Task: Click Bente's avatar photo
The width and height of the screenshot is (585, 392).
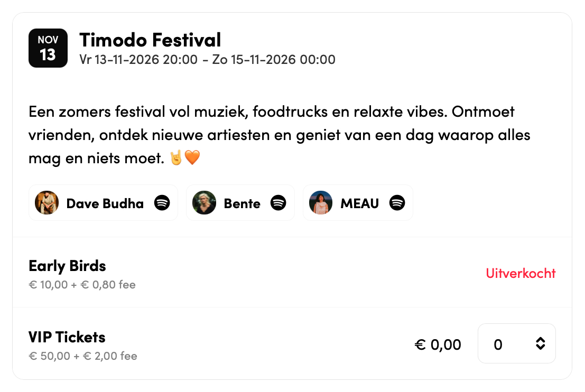Action: [205, 203]
